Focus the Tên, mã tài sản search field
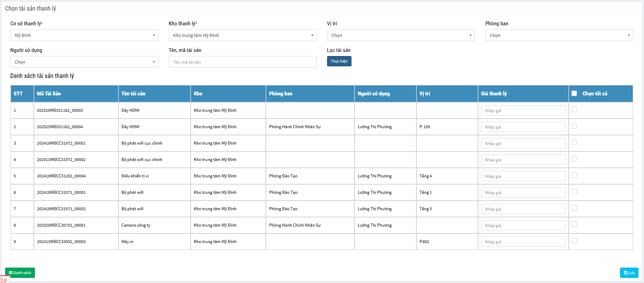 pyautogui.click(x=242, y=62)
